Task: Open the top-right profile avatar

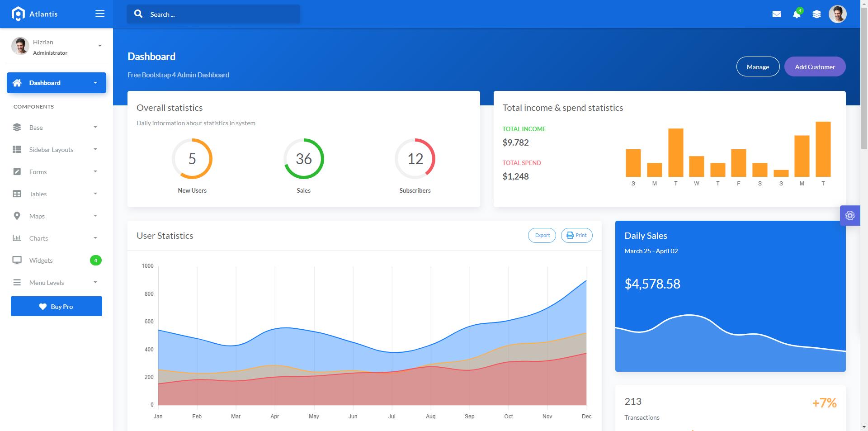Action: [x=837, y=14]
